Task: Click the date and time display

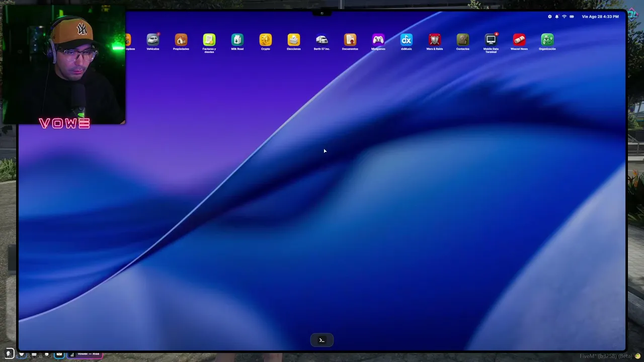Action: coord(600,17)
